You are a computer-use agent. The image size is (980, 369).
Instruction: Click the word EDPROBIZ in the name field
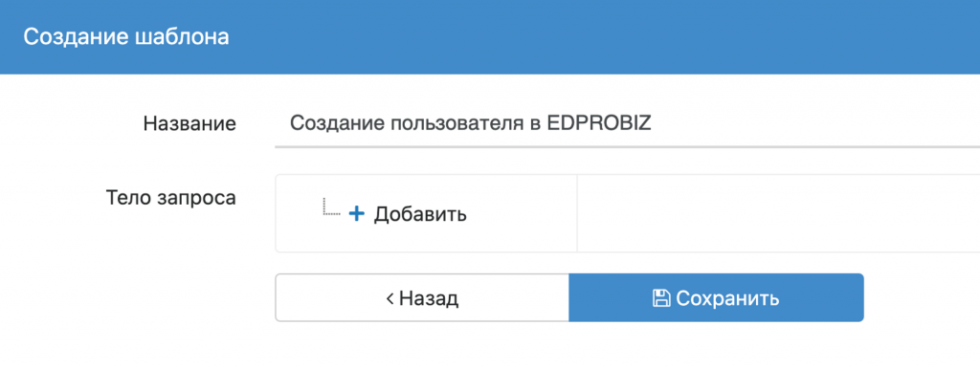click(599, 123)
